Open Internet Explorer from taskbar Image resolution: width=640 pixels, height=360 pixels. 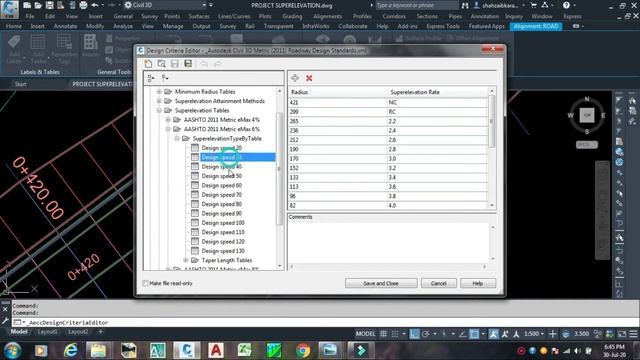[71, 350]
